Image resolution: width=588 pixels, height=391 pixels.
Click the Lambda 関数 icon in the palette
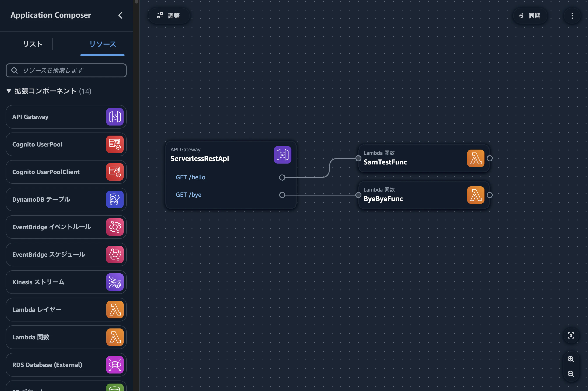pyautogui.click(x=115, y=337)
